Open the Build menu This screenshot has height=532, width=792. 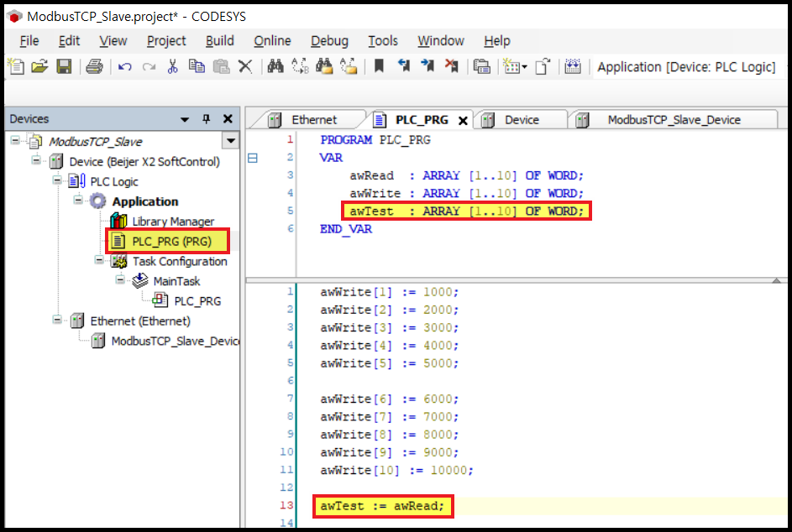[x=220, y=41]
